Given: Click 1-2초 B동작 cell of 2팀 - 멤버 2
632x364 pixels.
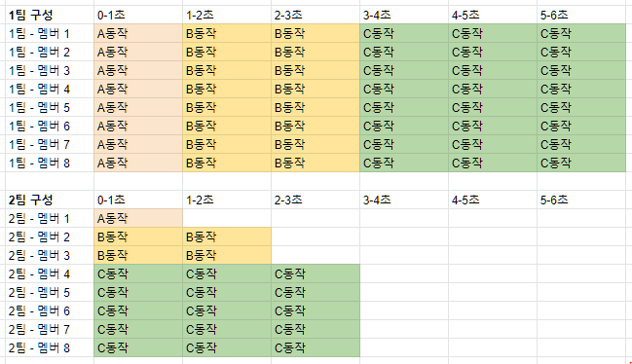Looking at the screenshot, I should click(227, 237).
